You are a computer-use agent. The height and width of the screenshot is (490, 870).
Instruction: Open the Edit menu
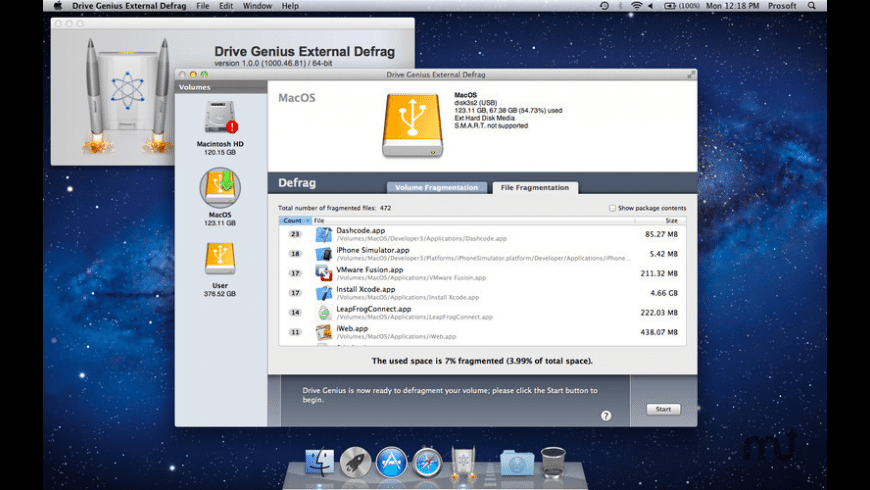[x=226, y=6]
